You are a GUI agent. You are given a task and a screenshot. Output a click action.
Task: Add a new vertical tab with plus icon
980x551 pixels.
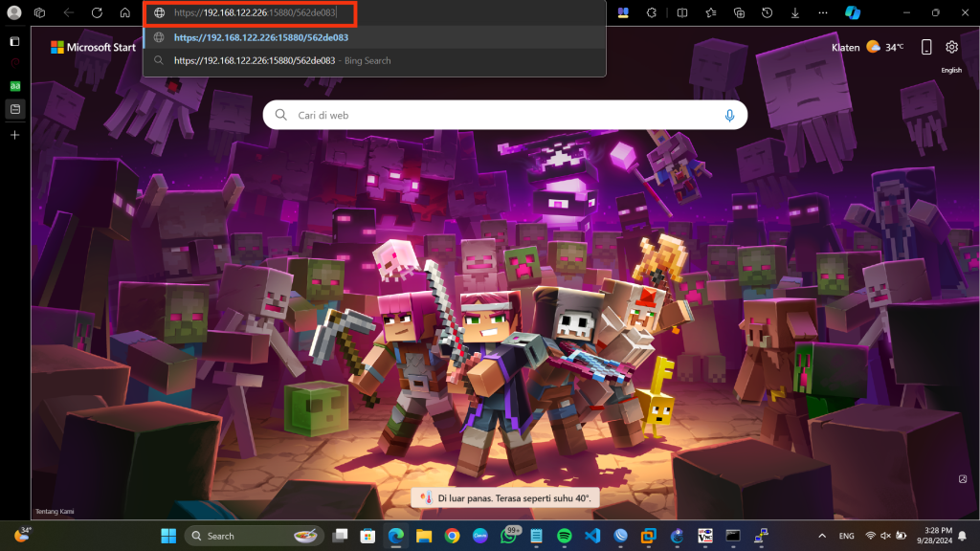pyautogui.click(x=14, y=135)
